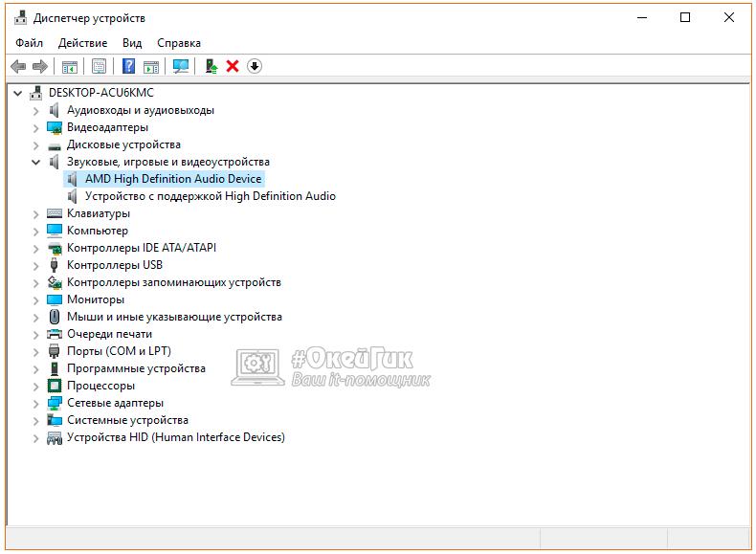Image resolution: width=756 pixels, height=554 pixels.
Task: Select Устройство с поддержкой High Definition Audio
Action: point(210,196)
